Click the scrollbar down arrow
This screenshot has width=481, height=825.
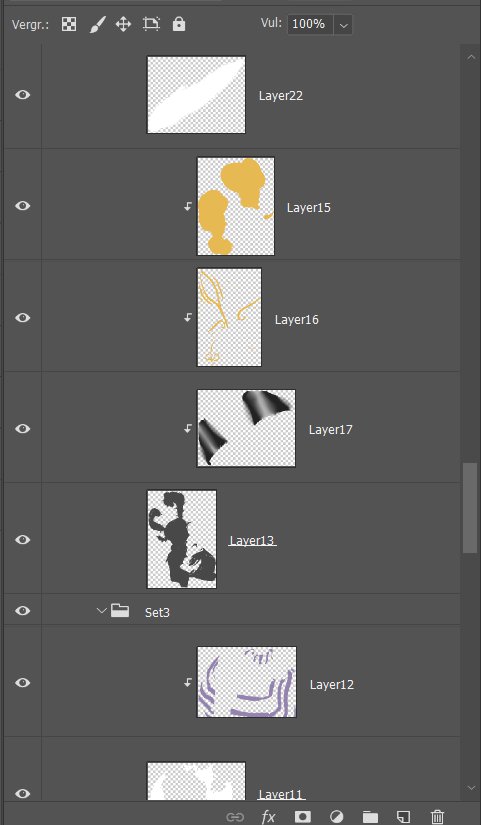471,788
